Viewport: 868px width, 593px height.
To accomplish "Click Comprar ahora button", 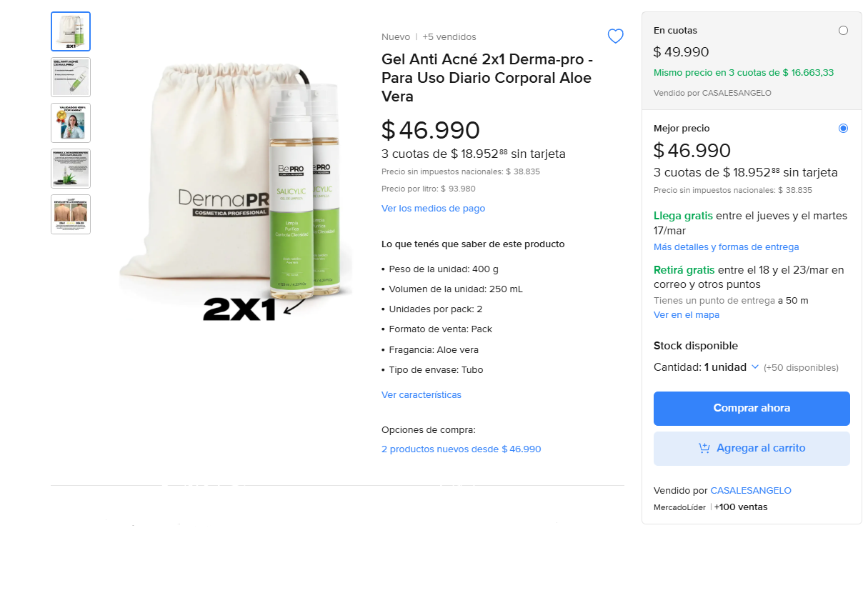I will pyautogui.click(x=752, y=409).
